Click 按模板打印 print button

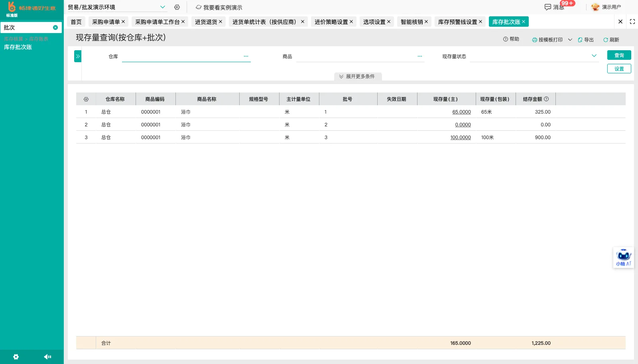pos(547,40)
